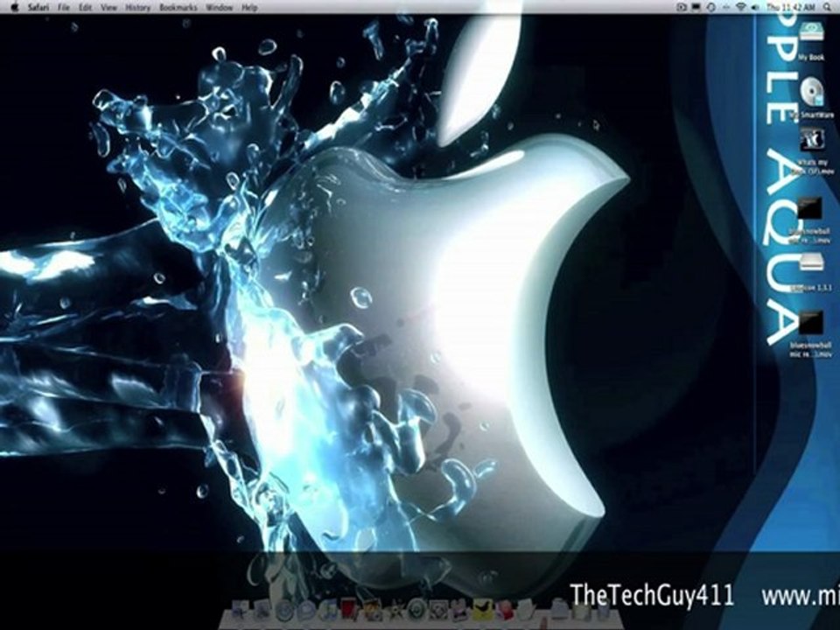Screen dimensions: 840x630
Task: Open the Safari application menu
Action: pos(38,8)
